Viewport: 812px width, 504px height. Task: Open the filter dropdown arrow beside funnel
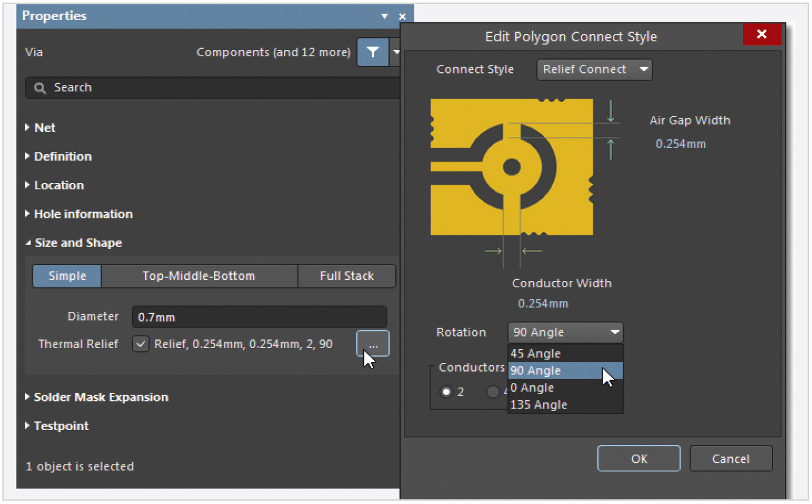coord(395,52)
